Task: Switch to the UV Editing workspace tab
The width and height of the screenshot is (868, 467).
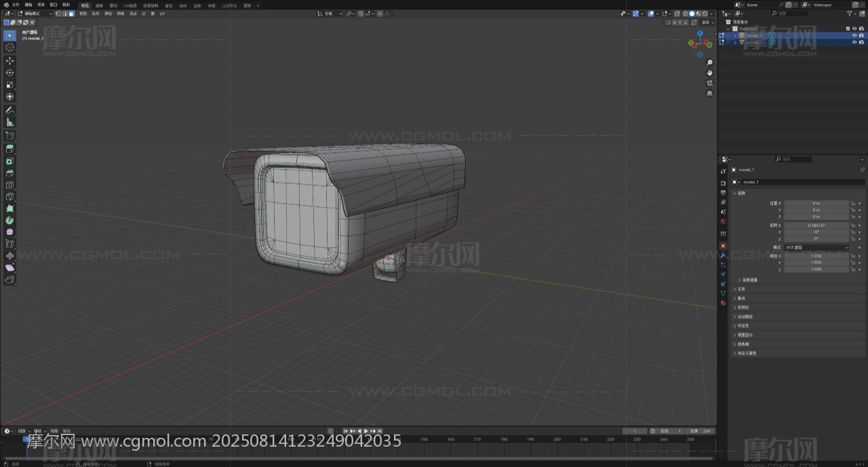Action: tap(130, 5)
